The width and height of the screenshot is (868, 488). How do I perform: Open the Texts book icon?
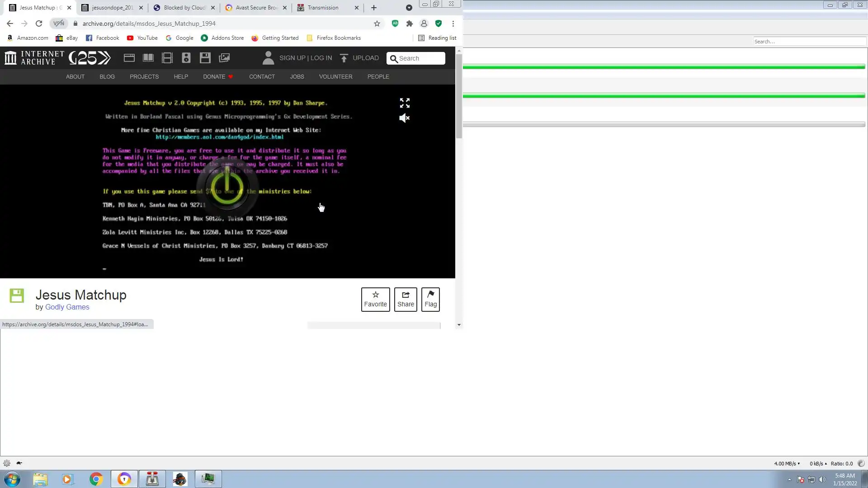148,58
